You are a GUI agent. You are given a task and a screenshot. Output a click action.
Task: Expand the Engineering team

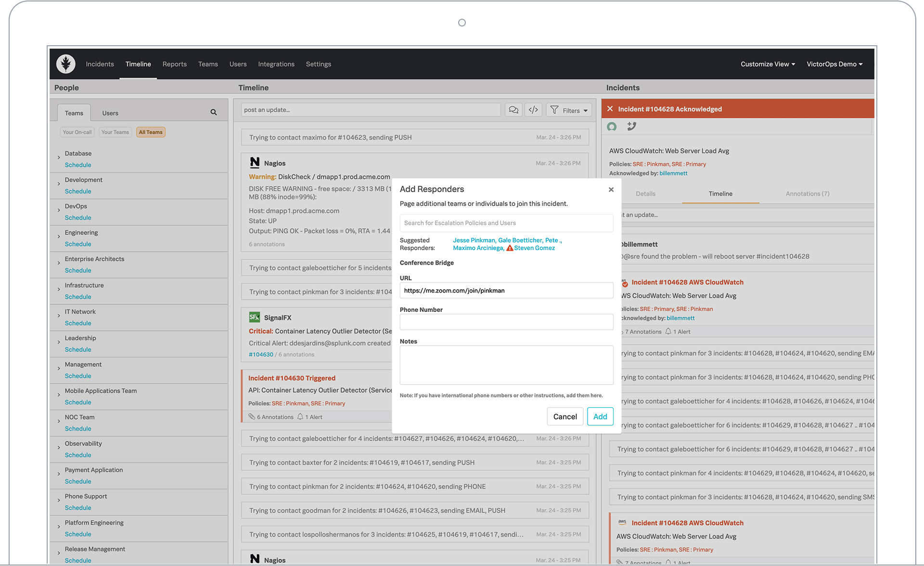pyautogui.click(x=59, y=237)
